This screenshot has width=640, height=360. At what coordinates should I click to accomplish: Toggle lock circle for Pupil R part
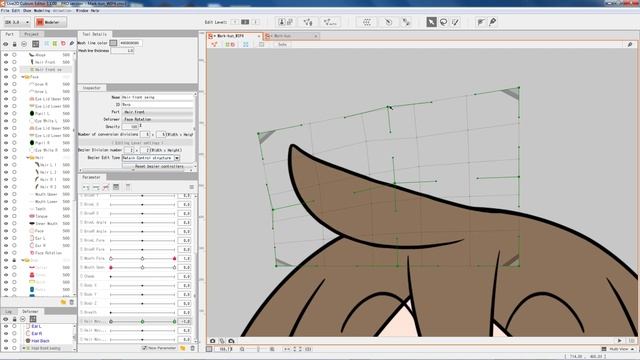click(14, 142)
